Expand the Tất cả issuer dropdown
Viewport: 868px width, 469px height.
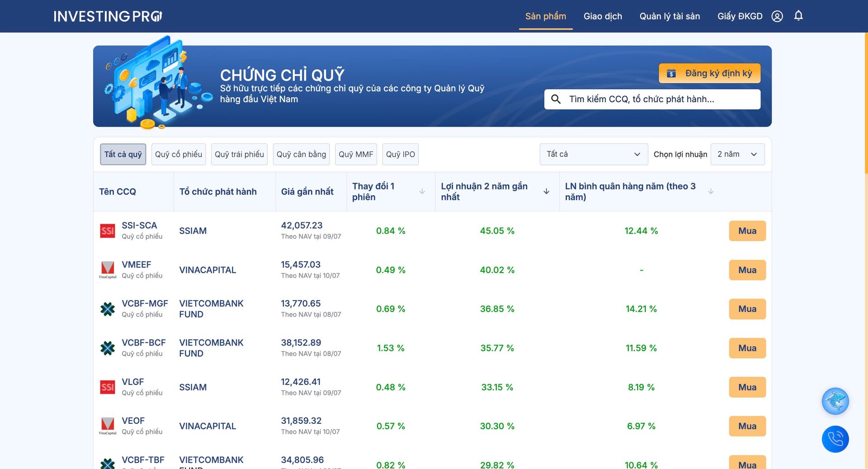coord(594,154)
